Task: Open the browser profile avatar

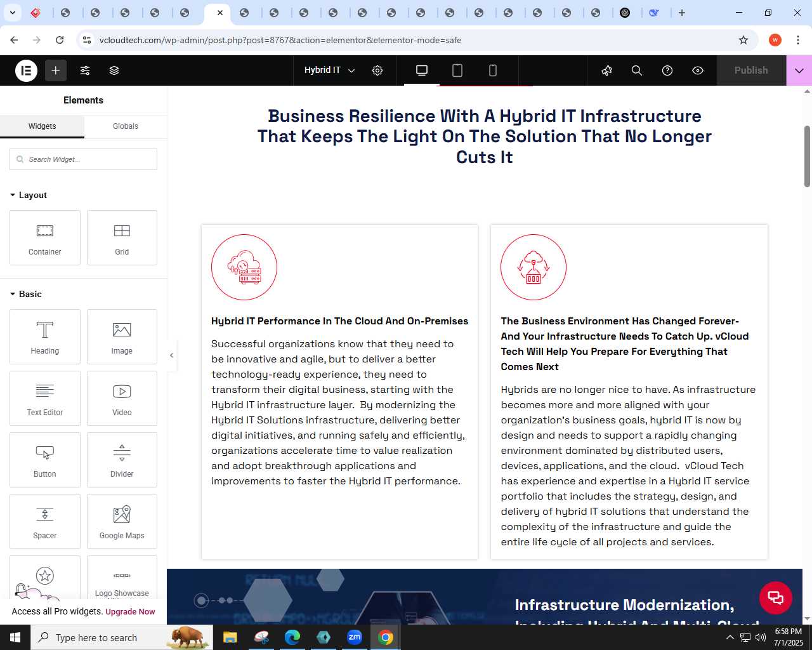Action: (775, 40)
